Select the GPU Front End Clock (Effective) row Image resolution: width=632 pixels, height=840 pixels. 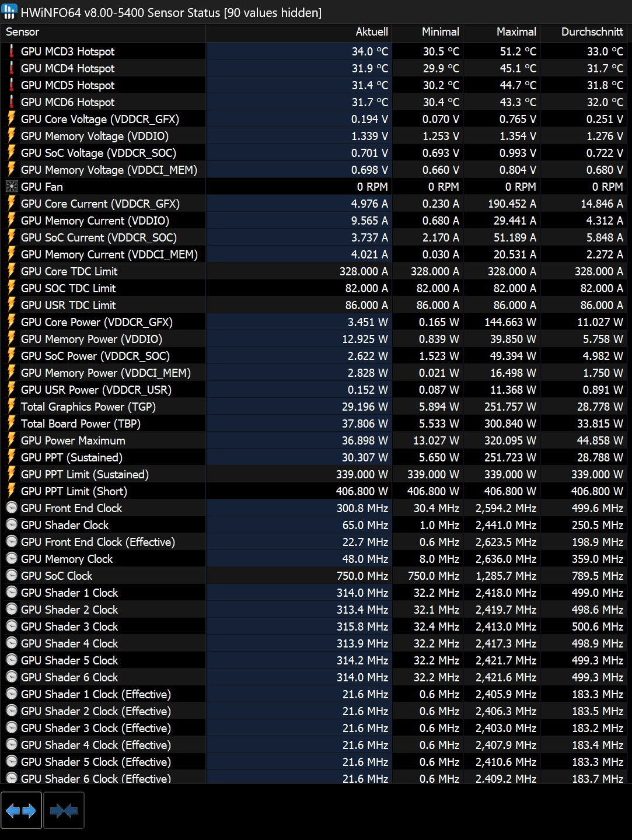(314, 542)
